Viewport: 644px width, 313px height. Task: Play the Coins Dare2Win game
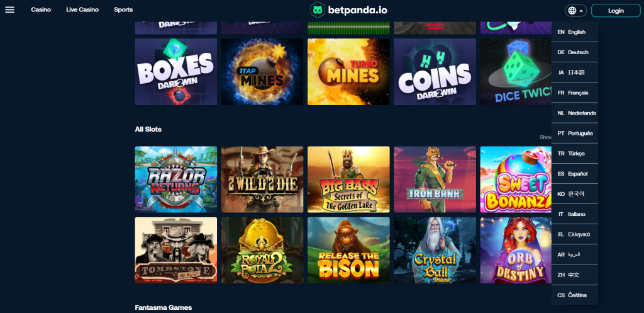435,72
